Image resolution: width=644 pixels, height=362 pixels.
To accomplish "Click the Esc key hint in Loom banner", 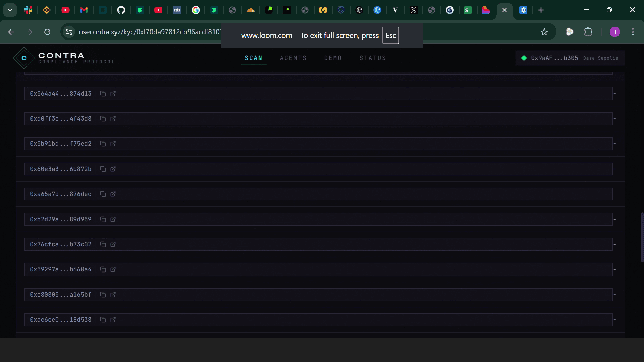I will tap(391, 35).
